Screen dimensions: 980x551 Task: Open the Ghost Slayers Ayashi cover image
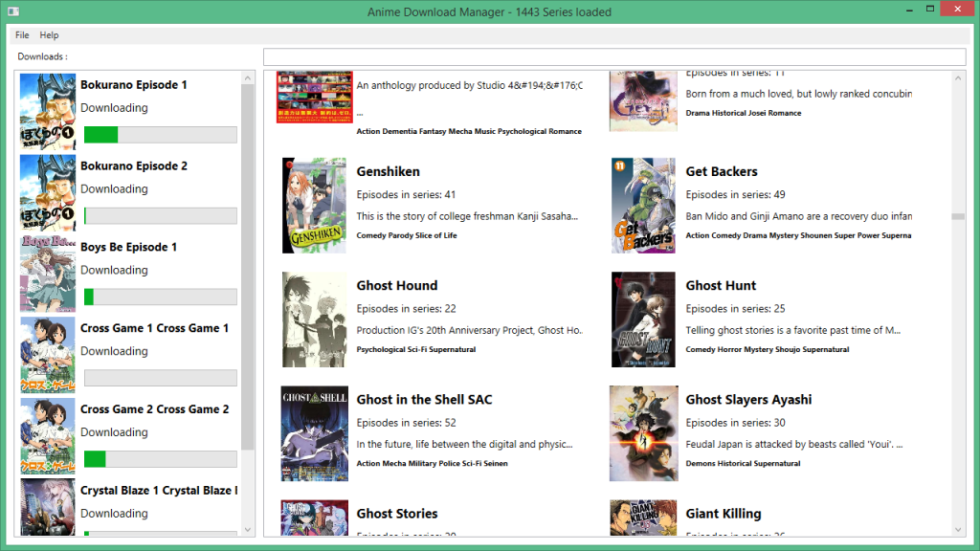(644, 433)
